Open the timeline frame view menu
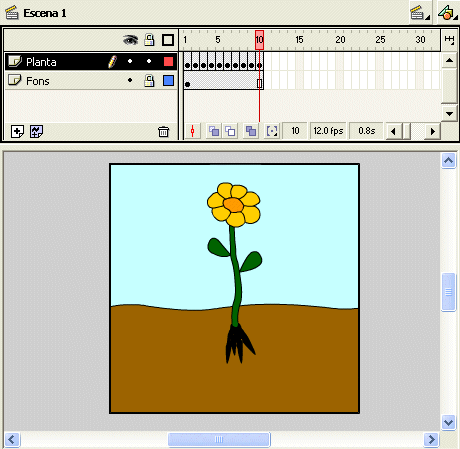Screen dimensions: 460x449 click(x=449, y=40)
